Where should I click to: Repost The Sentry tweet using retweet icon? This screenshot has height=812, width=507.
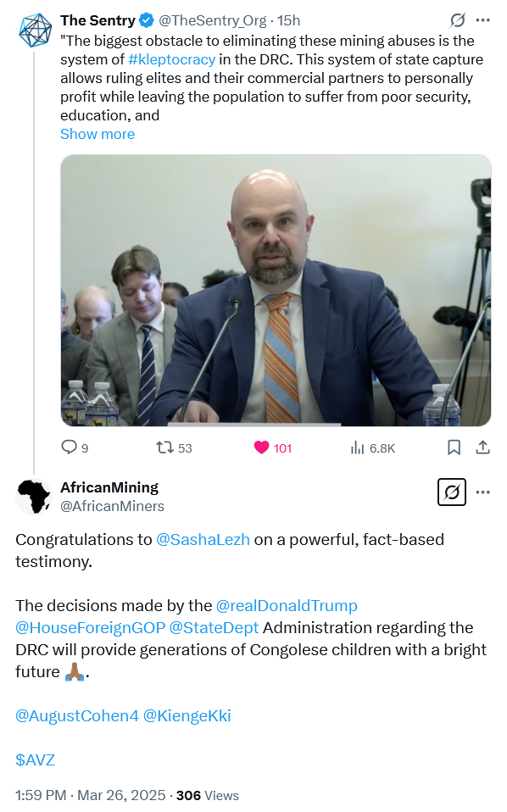click(165, 447)
